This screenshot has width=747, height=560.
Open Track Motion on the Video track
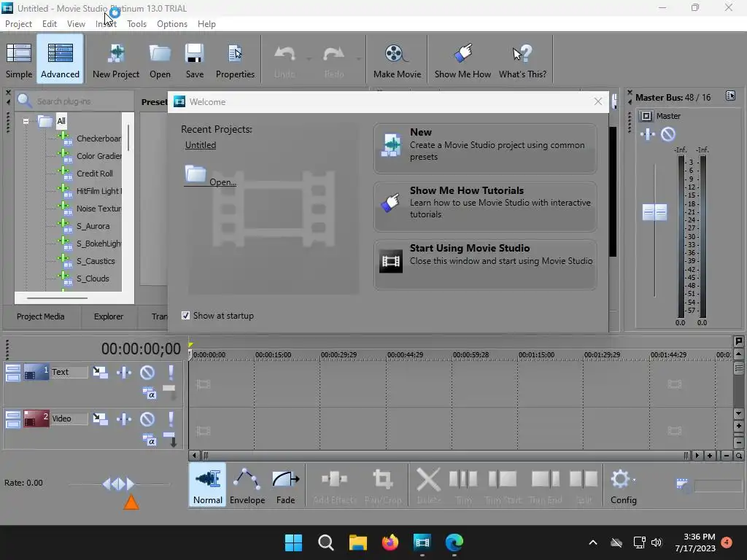pos(100,419)
